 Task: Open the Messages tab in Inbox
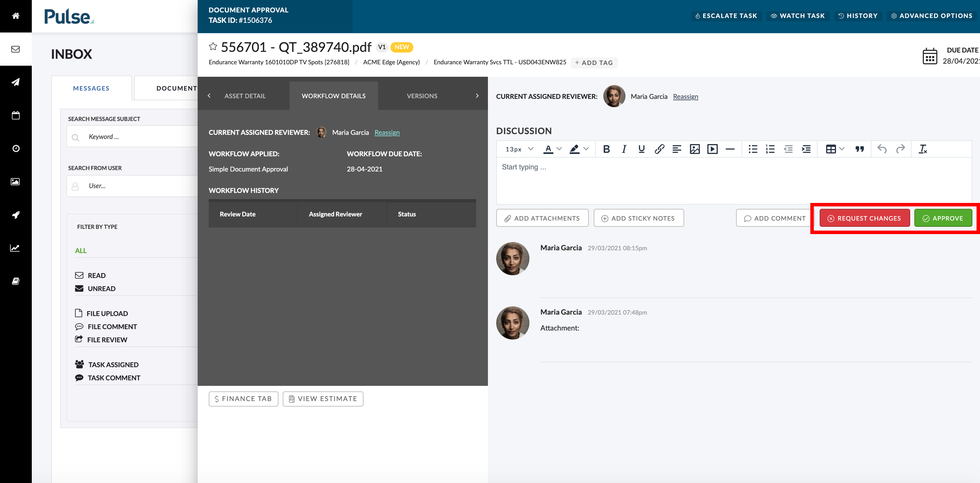[91, 88]
